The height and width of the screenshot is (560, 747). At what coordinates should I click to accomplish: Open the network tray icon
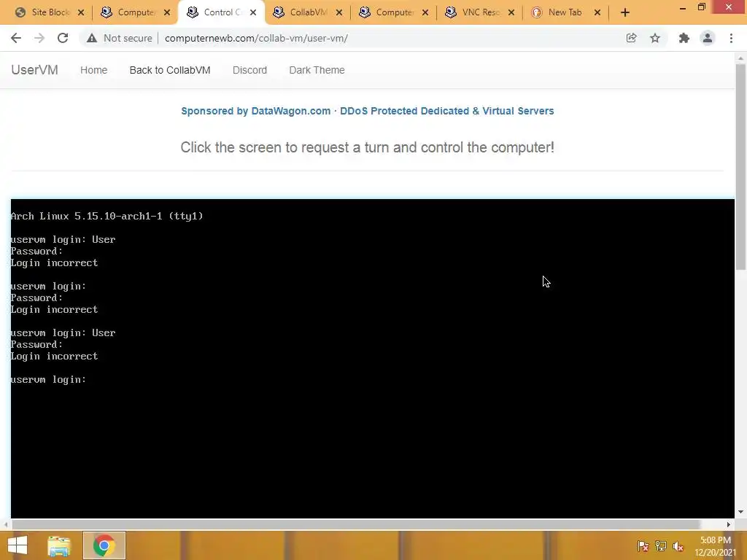(x=661, y=546)
